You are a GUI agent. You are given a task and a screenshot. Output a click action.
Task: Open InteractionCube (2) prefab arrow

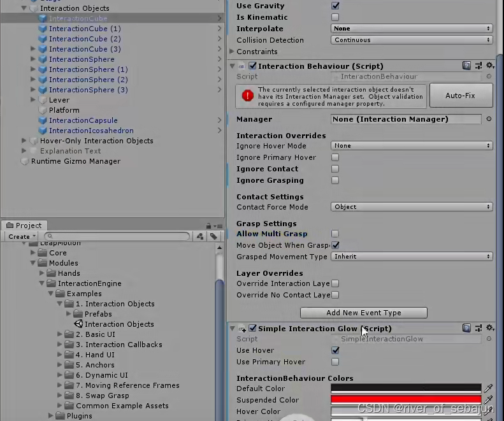[219, 39]
